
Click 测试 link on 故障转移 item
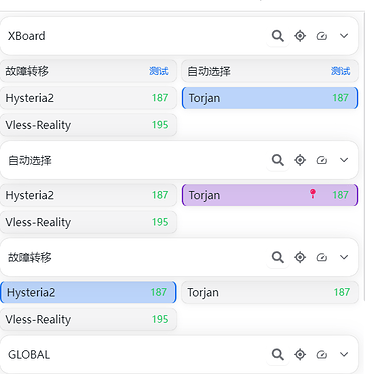click(x=159, y=71)
